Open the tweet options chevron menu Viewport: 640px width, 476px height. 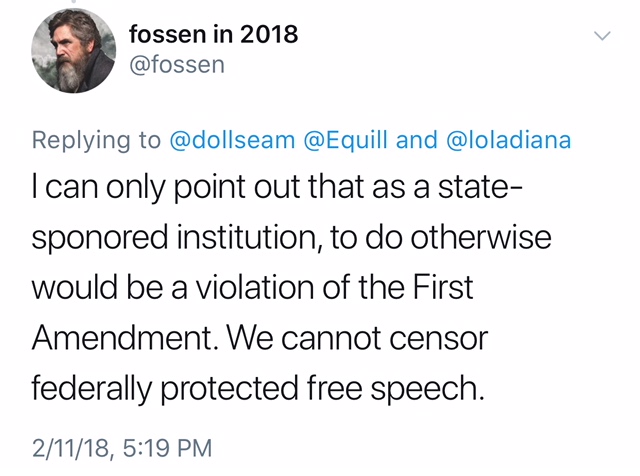coord(602,36)
